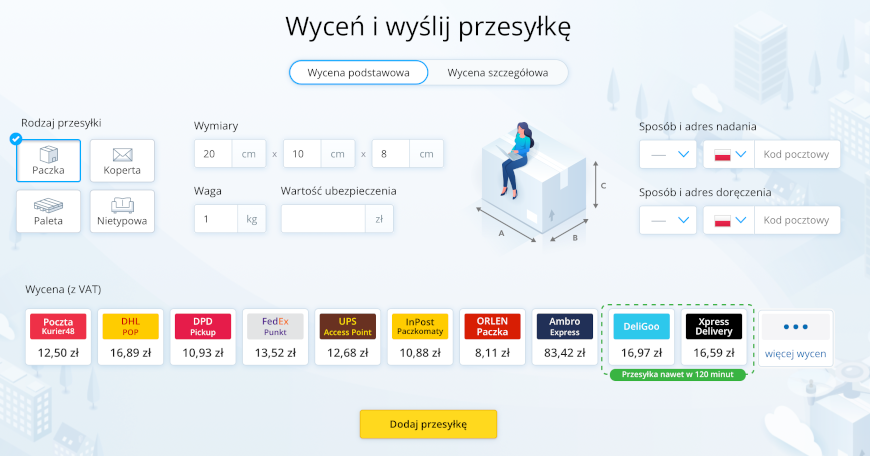The image size is (870, 456).
Task: Select the FedEx Punkt offer
Action: (275, 337)
